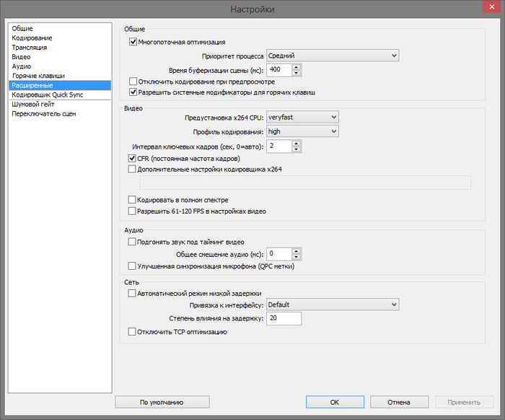Open the Предустановка x264 CPU dropdown

[302, 117]
